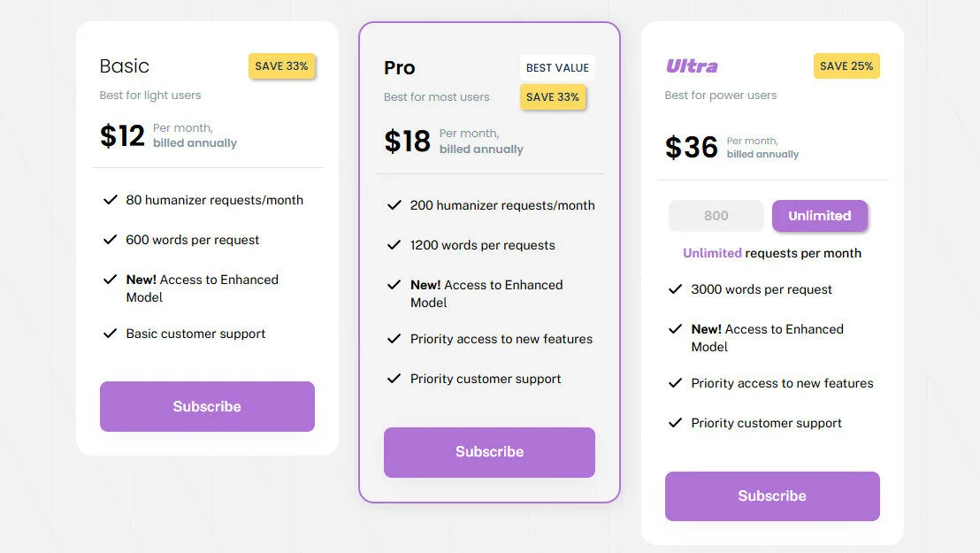Viewport: 980px width, 553px height.
Task: Subscribe to the Basic plan
Action: 207,406
